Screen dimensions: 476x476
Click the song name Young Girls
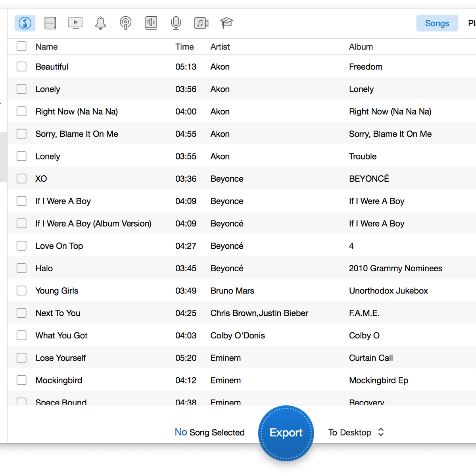pyautogui.click(x=57, y=291)
